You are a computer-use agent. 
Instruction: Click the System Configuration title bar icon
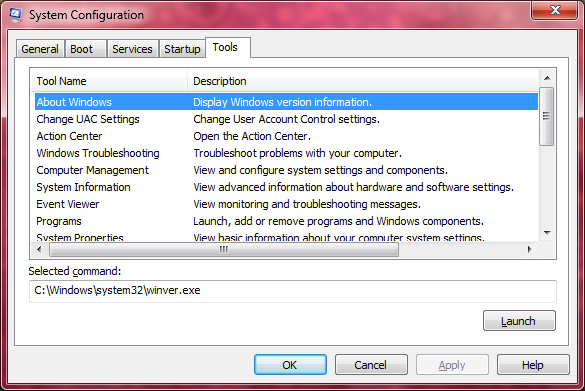coord(15,15)
